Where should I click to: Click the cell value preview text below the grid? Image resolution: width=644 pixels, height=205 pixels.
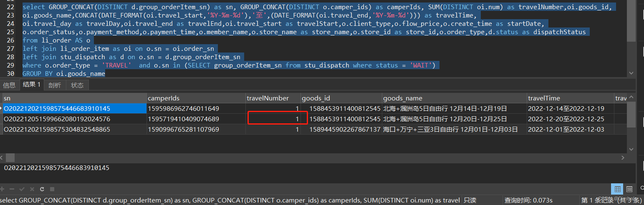(57, 168)
